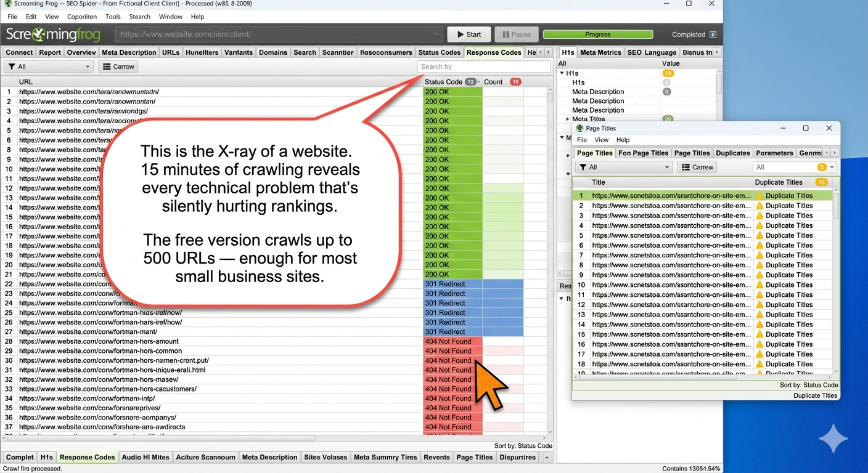Open the Tools menu

(x=113, y=17)
